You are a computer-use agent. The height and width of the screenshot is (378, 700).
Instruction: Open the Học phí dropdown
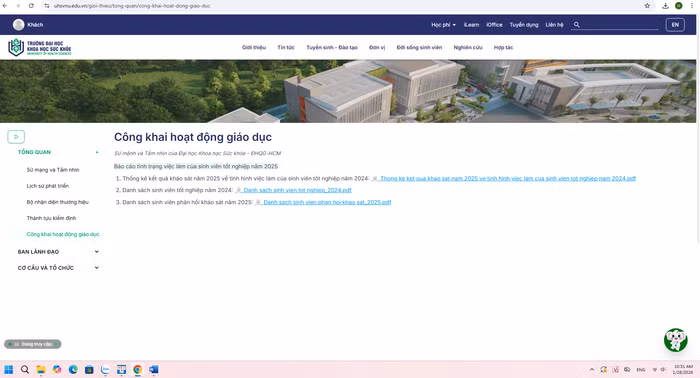pyautogui.click(x=443, y=25)
